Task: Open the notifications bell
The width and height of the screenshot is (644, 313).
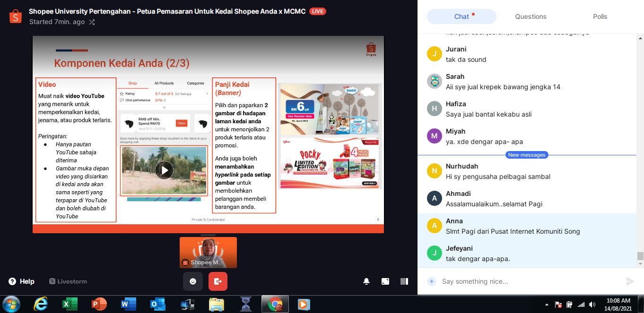Action: (x=366, y=281)
